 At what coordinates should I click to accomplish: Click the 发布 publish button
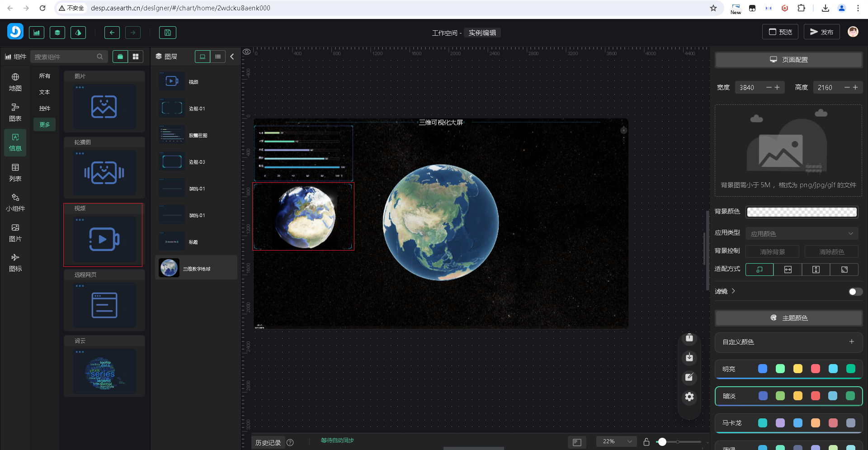click(x=821, y=32)
